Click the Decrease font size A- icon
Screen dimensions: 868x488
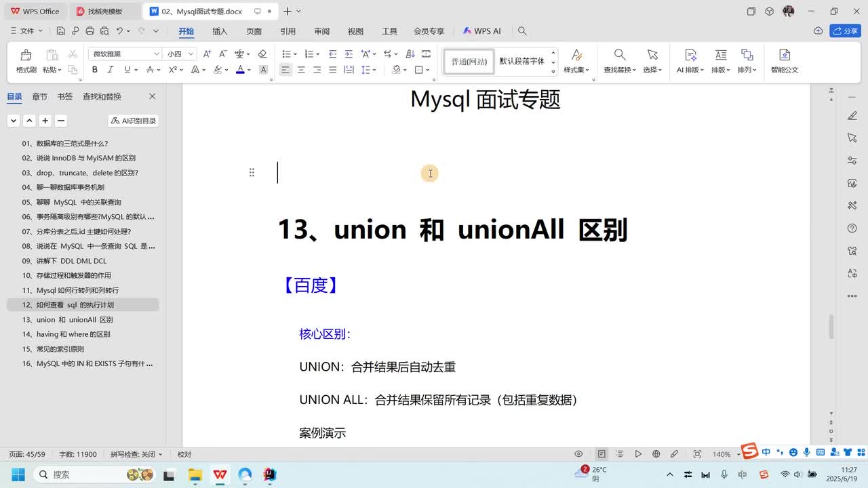pos(222,54)
